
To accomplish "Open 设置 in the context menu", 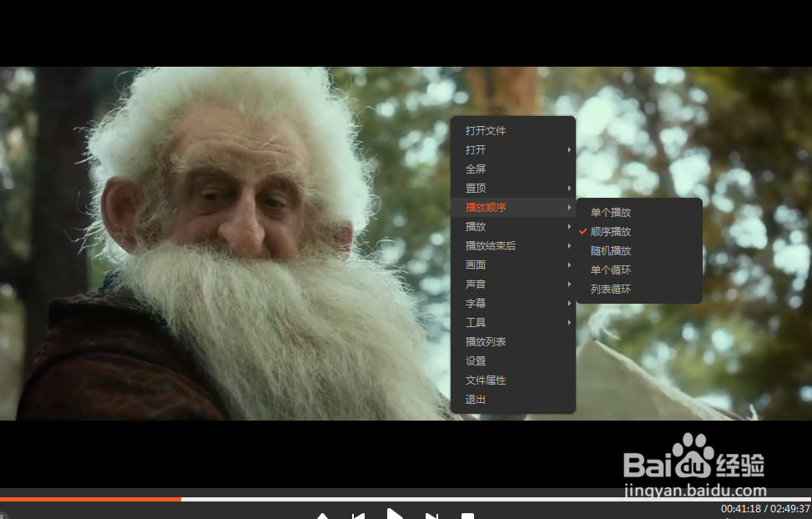I will 512,360.
